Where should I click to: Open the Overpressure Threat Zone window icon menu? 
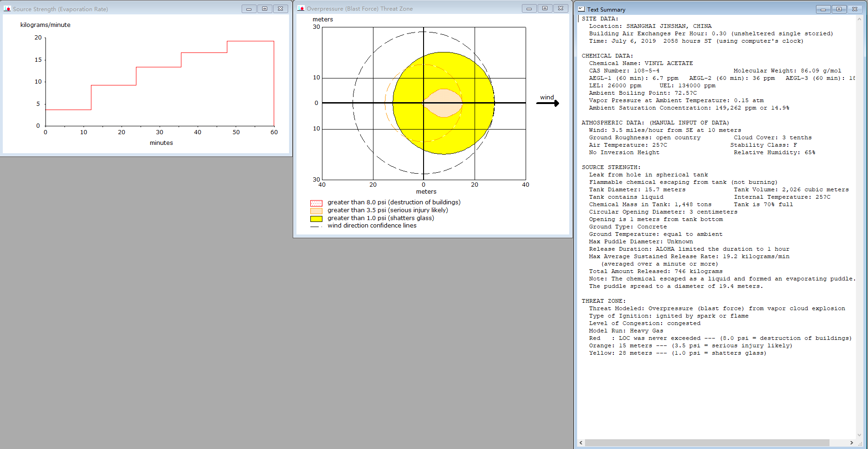tap(301, 8)
